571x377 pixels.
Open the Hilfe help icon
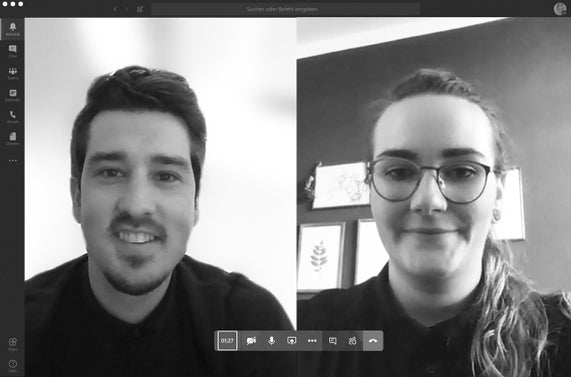click(12, 366)
